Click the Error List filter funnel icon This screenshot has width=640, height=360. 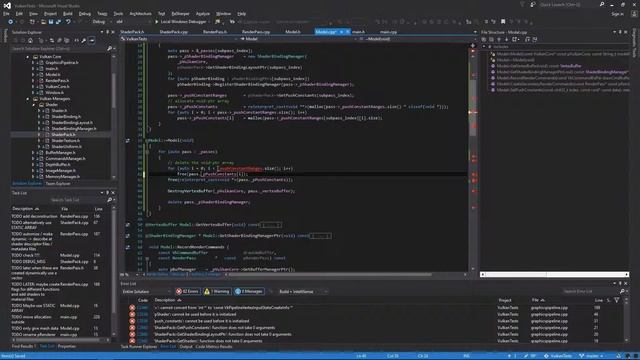click(x=616, y=300)
